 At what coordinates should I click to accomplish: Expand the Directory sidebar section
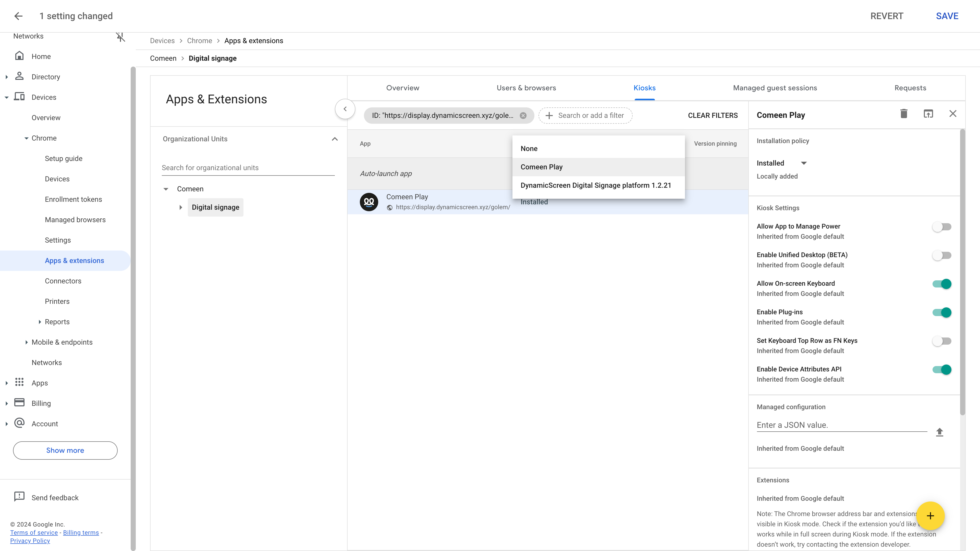click(x=6, y=77)
